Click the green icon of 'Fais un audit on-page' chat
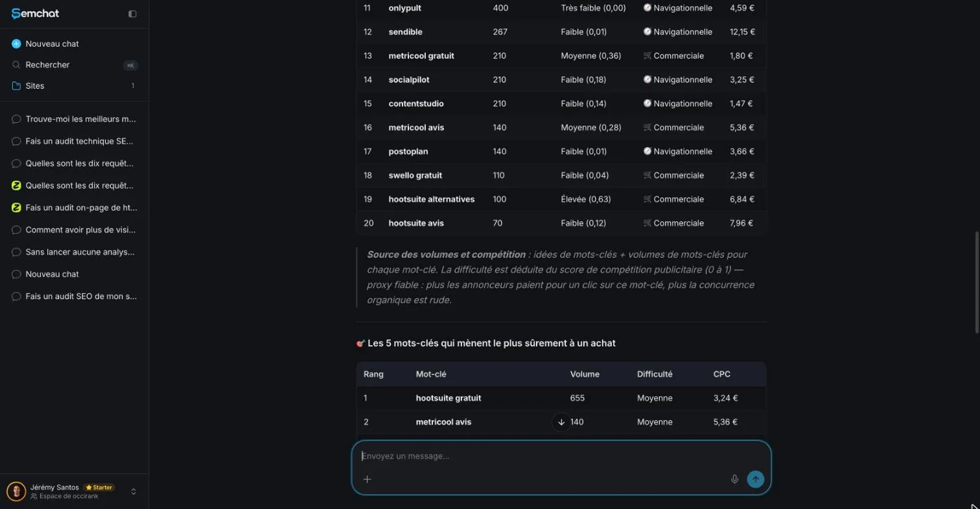The height and width of the screenshot is (509, 980). coord(17,208)
